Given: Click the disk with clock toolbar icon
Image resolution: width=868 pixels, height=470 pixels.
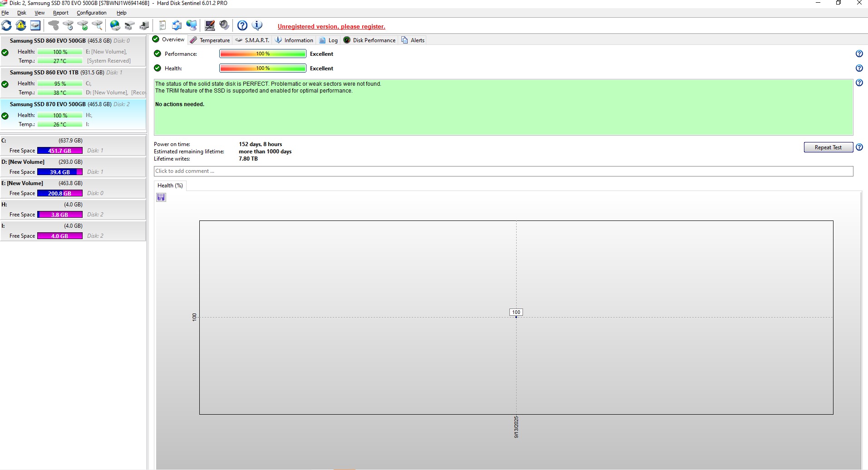Looking at the screenshot, I should point(68,25).
